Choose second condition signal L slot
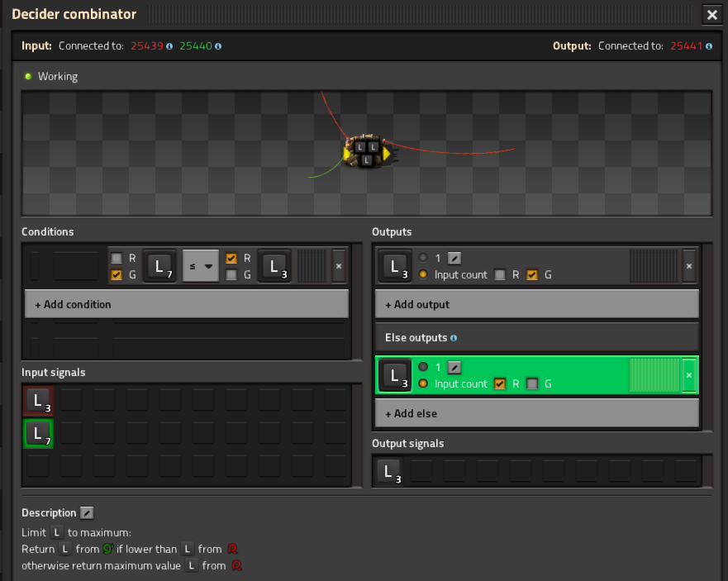Image resolution: width=728 pixels, height=581 pixels. pos(274,266)
